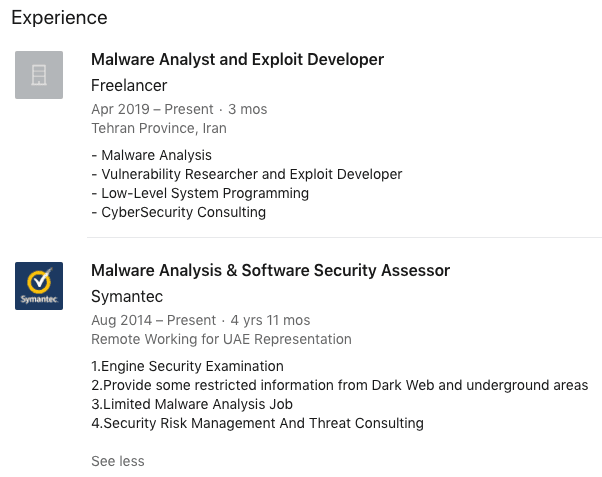602x477 pixels.
Task: Click the Aug 2014 – Present date range
Action: point(153,320)
